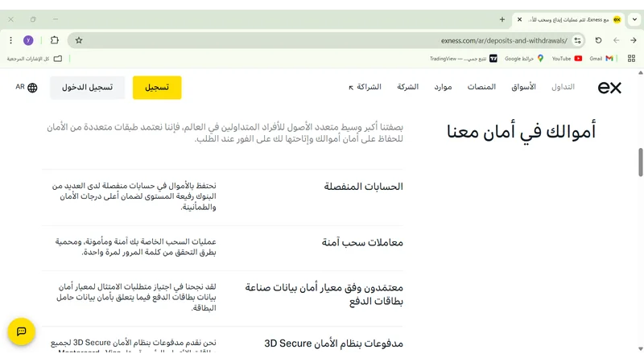Click the page vertical scrollbar thumb
This screenshot has height=362, width=644.
click(641, 161)
